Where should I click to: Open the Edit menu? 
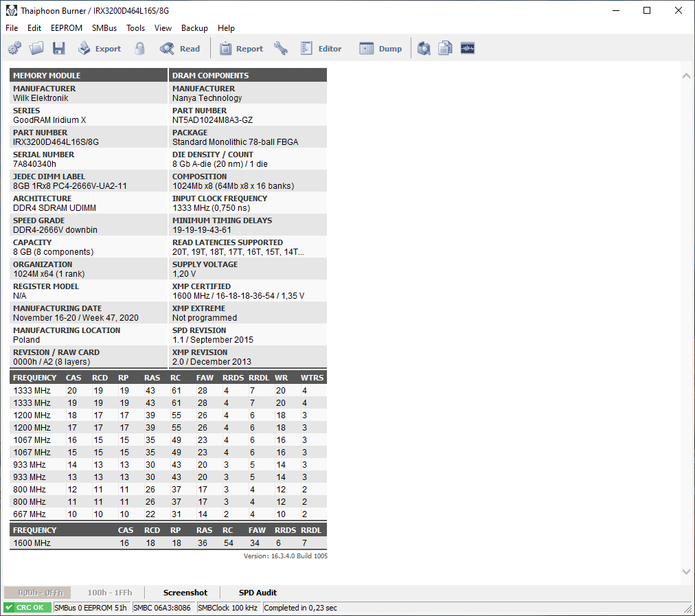(34, 28)
